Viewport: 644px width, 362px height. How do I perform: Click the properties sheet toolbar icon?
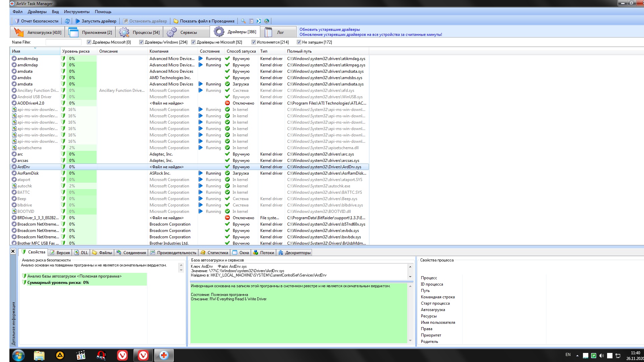[x=251, y=21]
